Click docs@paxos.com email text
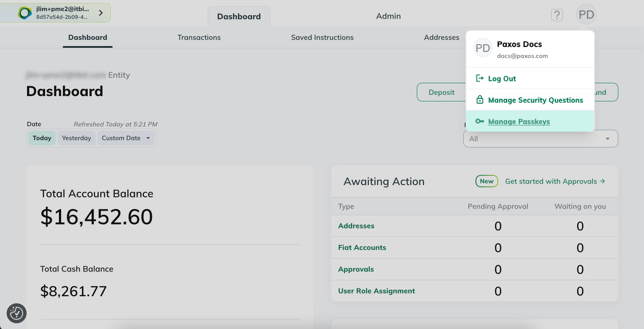Viewport: 644px width, 329px height. click(x=522, y=56)
